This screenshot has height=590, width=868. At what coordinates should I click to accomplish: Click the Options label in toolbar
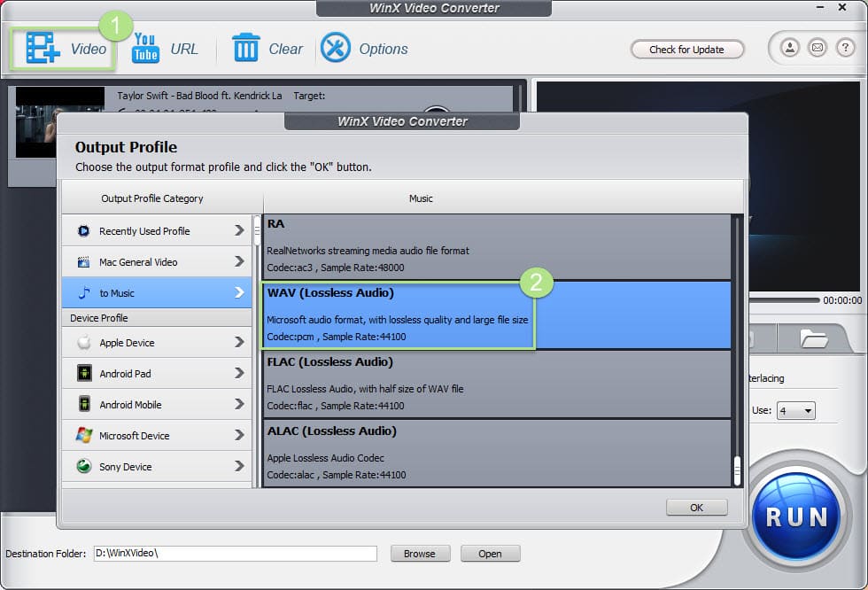pos(383,50)
